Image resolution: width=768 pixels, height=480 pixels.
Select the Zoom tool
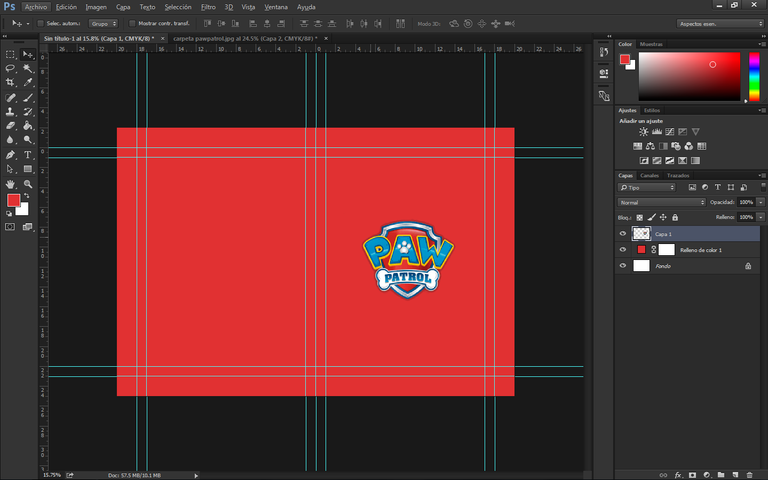[28, 184]
